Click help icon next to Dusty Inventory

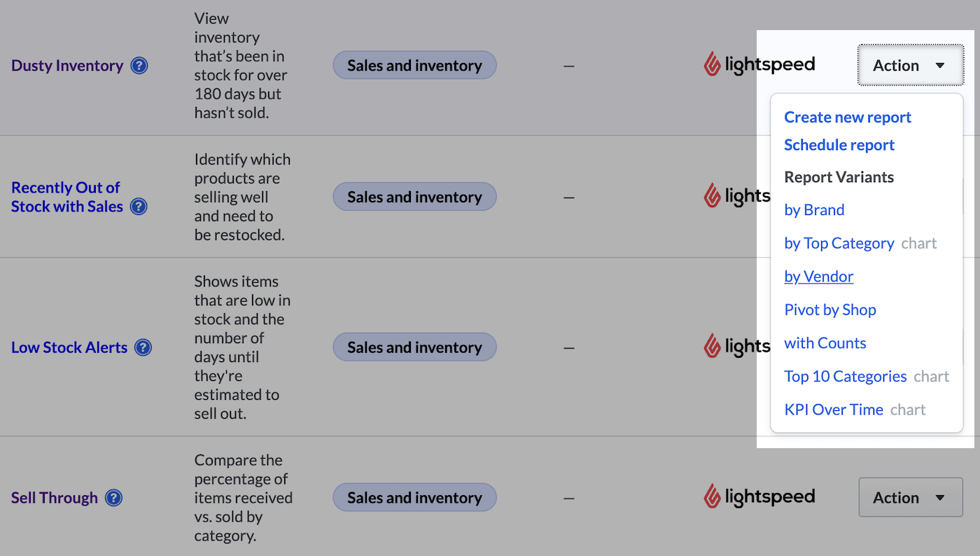click(139, 66)
